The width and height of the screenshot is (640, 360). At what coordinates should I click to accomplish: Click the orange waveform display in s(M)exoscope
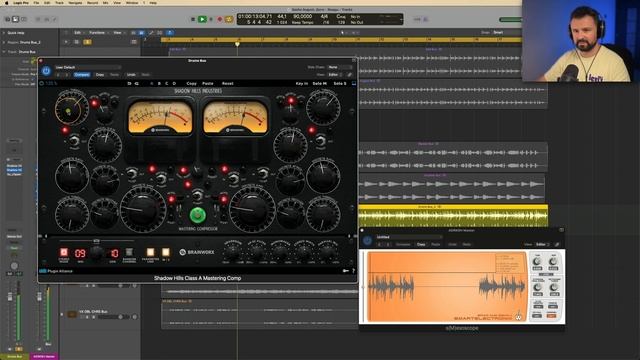(x=447, y=287)
